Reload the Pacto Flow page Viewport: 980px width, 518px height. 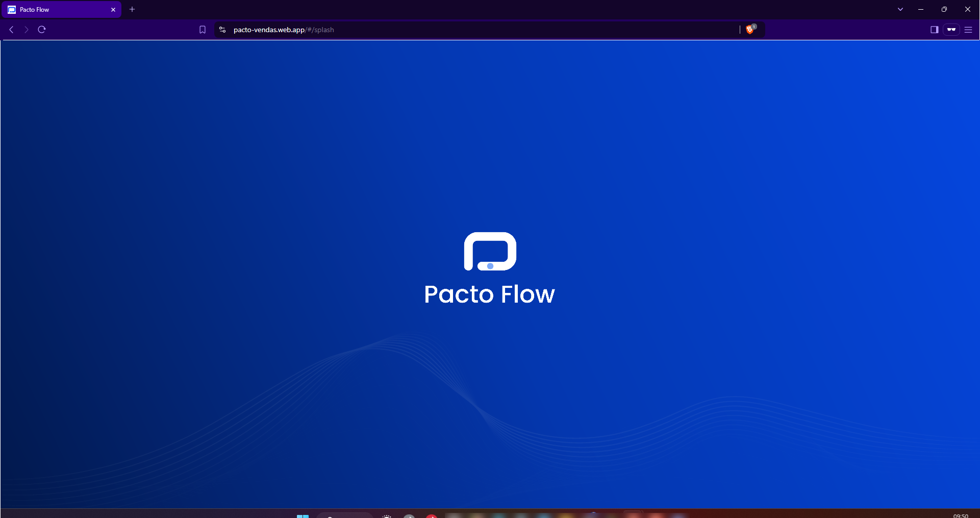click(42, 30)
